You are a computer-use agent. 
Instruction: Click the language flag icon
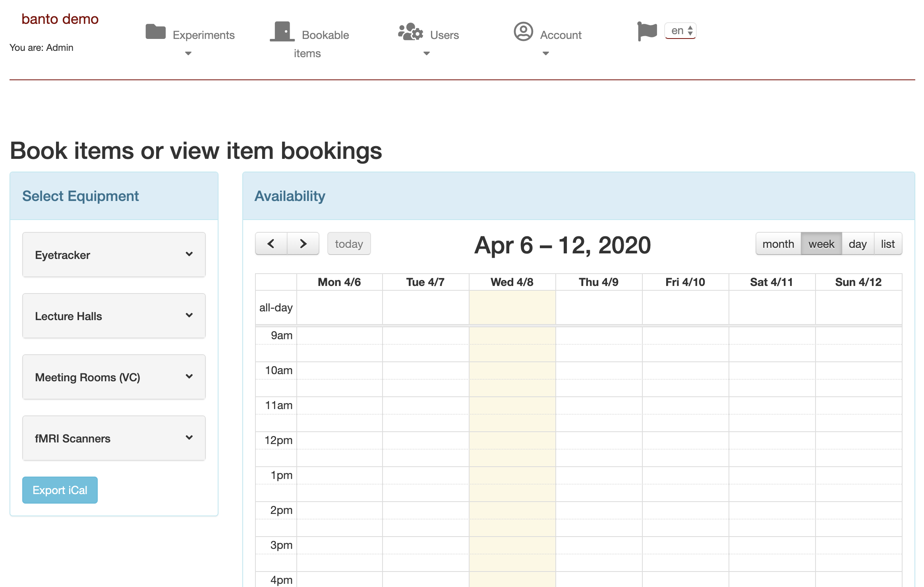(x=646, y=30)
